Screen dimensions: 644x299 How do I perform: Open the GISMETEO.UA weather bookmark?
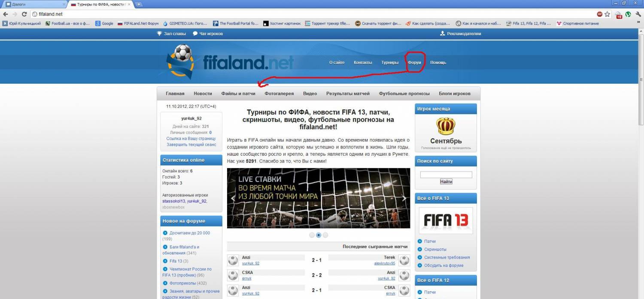click(x=185, y=24)
